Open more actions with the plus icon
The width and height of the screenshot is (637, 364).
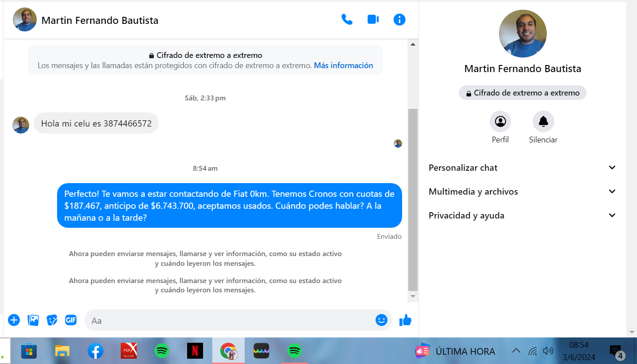pyautogui.click(x=14, y=320)
